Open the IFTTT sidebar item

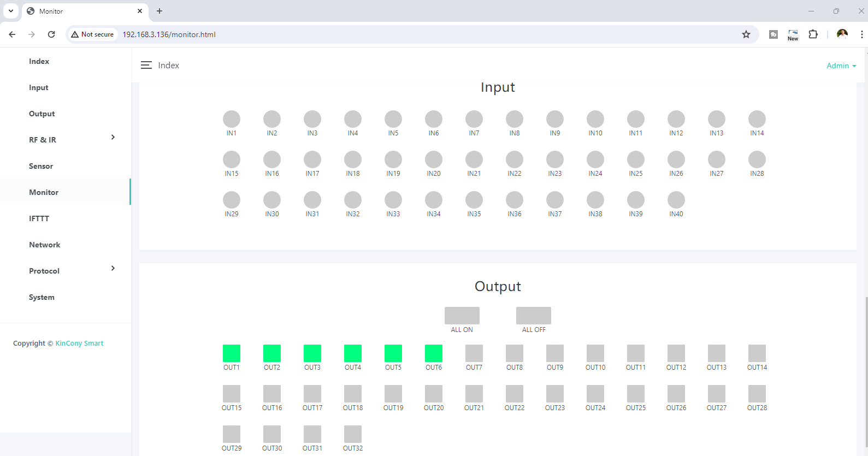click(x=39, y=218)
